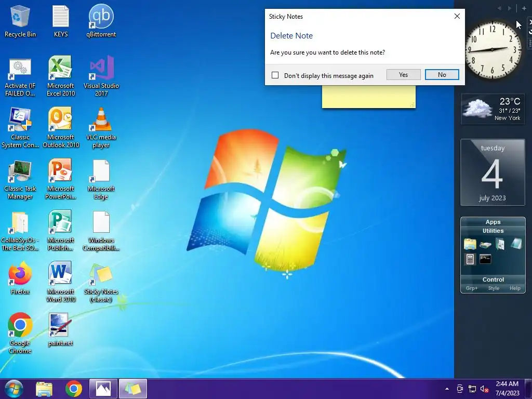Open File Explorer in Apps gadget

pyautogui.click(x=470, y=244)
